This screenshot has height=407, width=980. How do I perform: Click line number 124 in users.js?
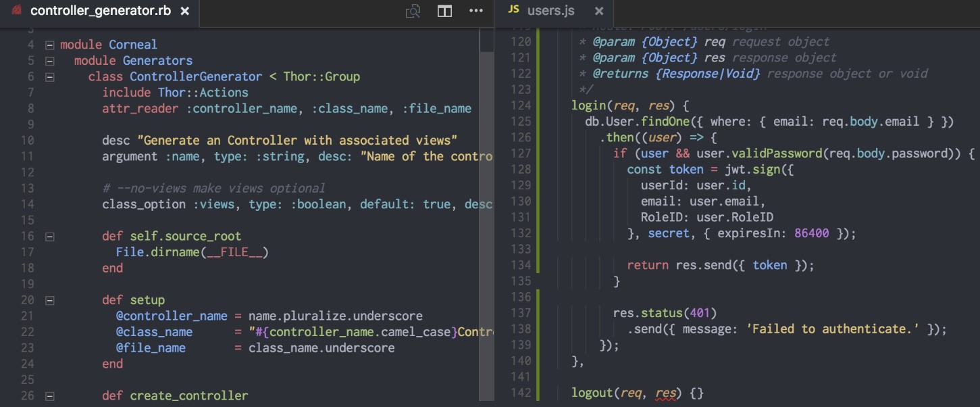(521, 105)
